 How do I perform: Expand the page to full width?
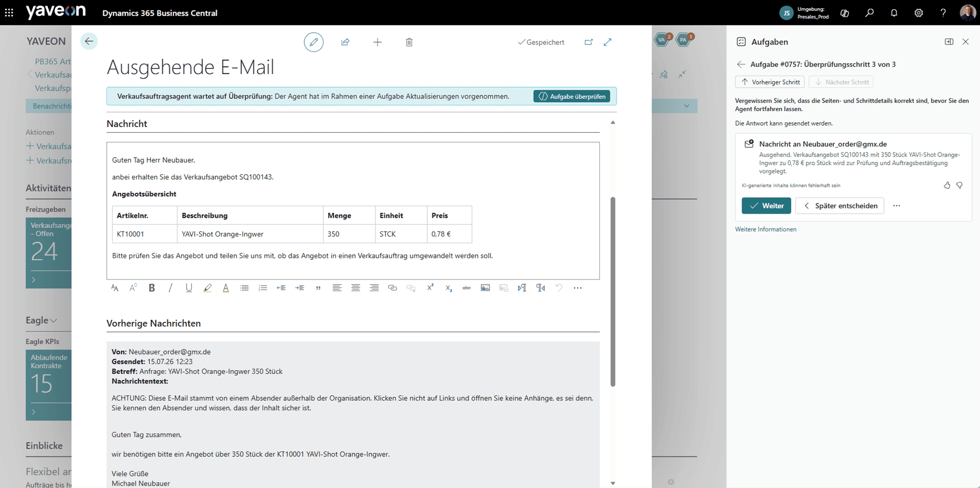[607, 42]
